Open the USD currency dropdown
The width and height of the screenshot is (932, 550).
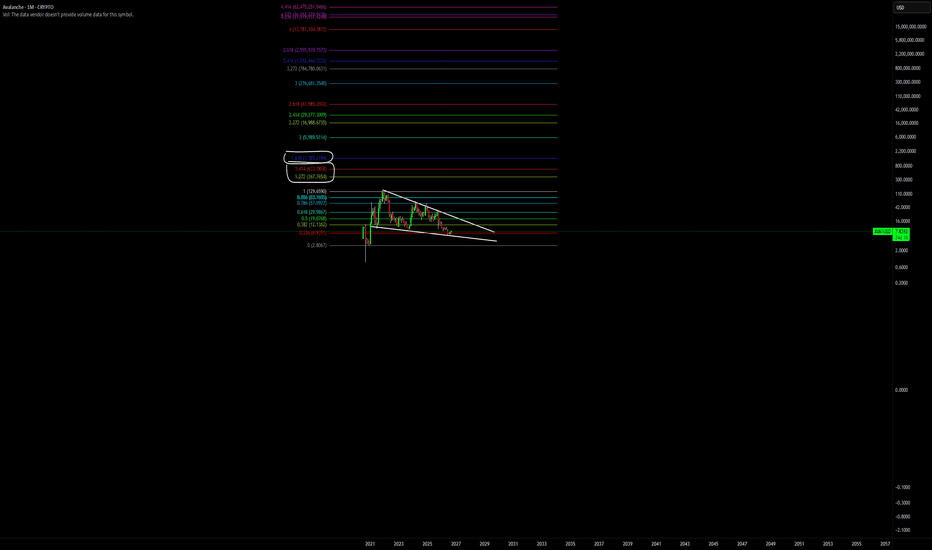coord(911,8)
